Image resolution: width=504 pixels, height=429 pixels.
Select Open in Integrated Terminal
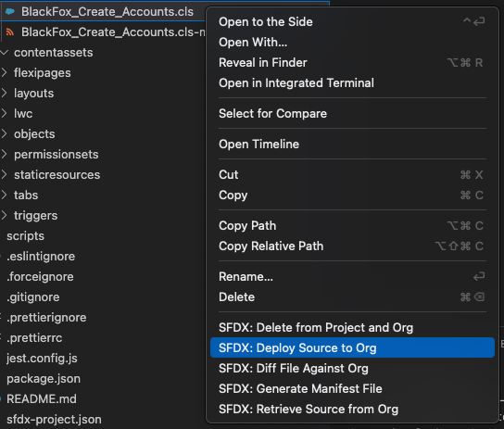pos(352,82)
